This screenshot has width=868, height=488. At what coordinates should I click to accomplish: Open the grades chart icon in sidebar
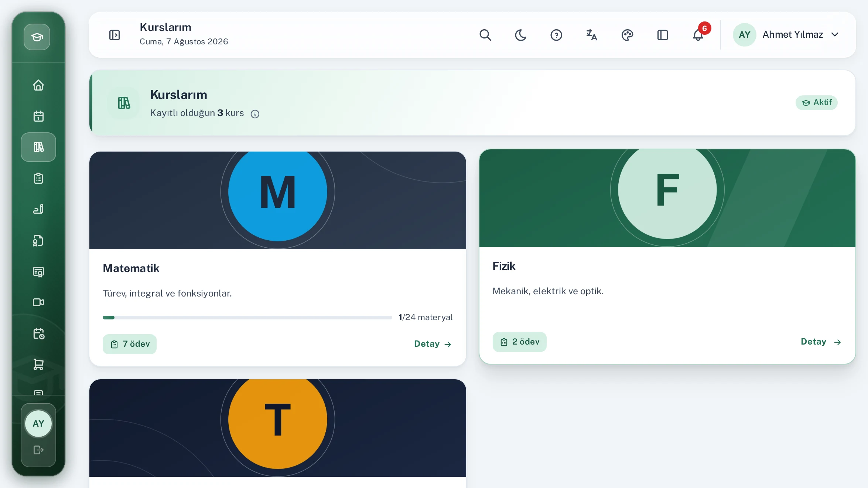coord(38,209)
